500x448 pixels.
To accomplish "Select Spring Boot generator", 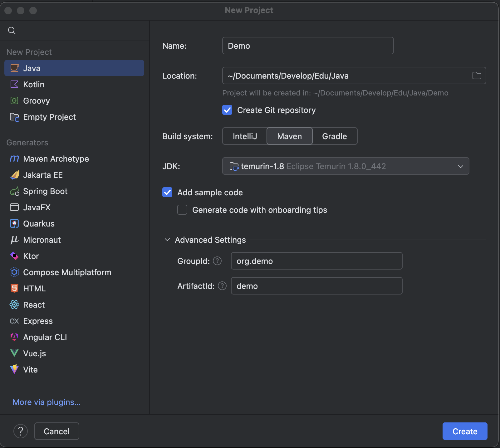I will 74,191.
